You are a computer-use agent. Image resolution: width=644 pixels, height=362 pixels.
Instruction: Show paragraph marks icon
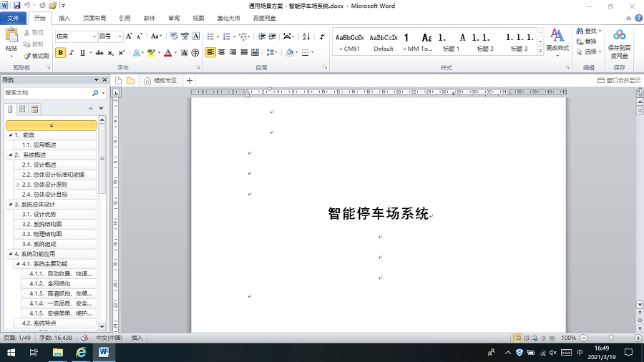(x=322, y=36)
